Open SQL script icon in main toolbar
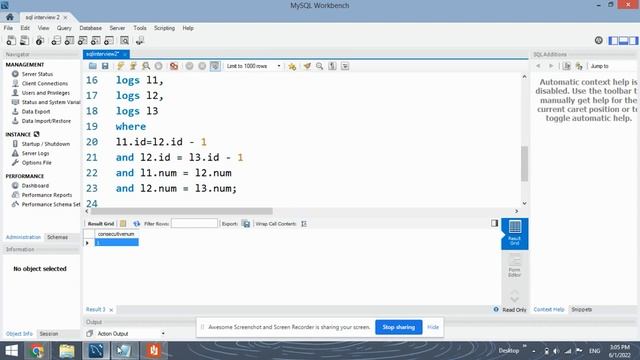 click(x=24, y=40)
